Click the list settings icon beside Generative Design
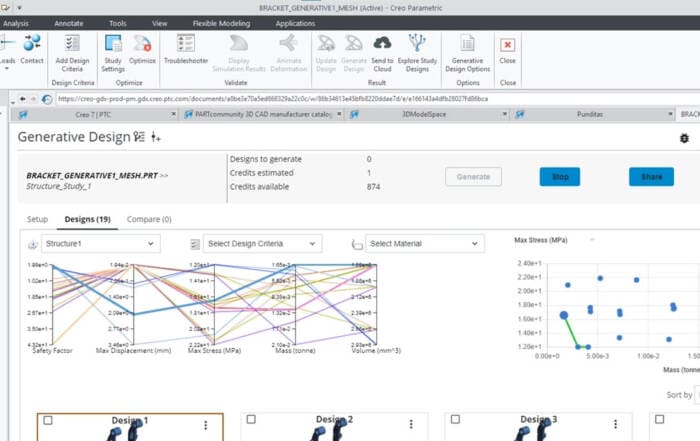 coord(139,137)
